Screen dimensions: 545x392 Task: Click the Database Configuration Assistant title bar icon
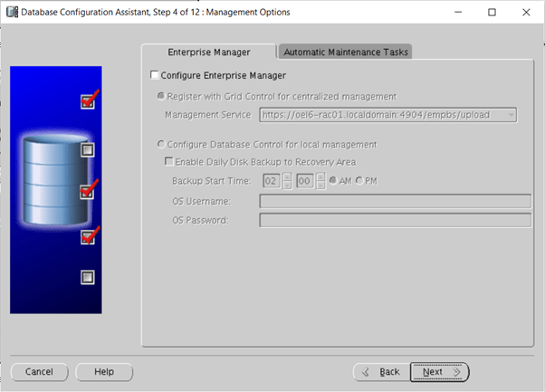(x=11, y=13)
